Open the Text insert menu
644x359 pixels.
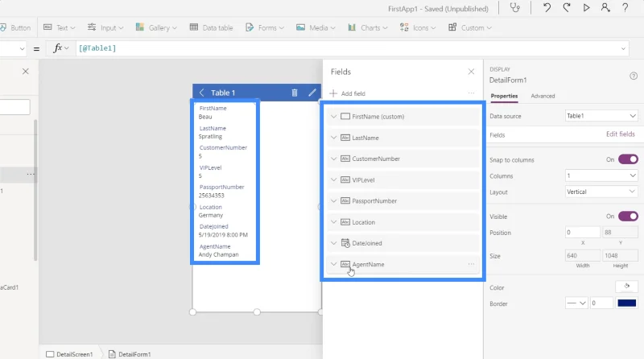tap(59, 27)
